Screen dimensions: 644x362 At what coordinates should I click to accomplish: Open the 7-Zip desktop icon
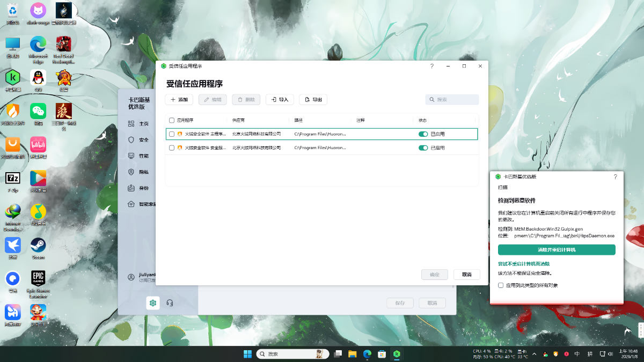tap(12, 181)
